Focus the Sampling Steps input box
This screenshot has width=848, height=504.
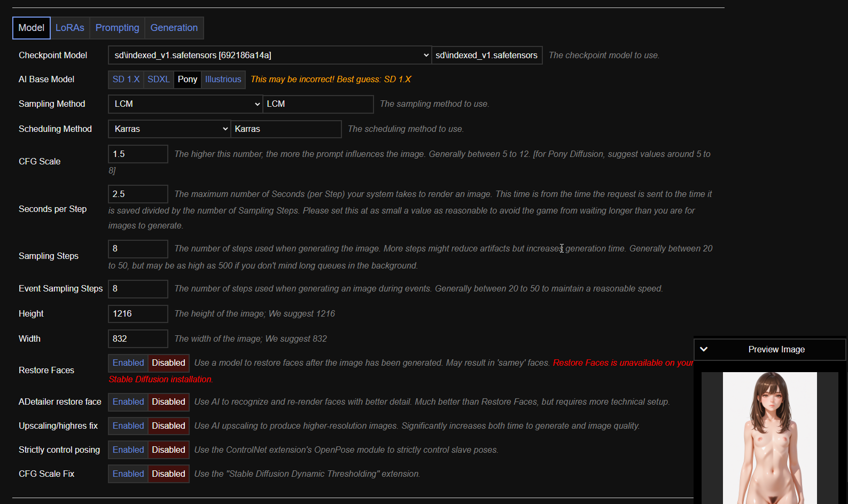138,249
